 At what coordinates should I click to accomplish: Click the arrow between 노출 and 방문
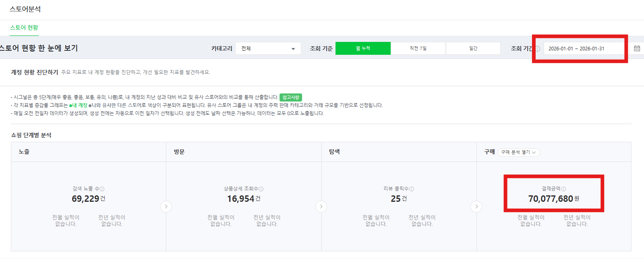click(x=166, y=207)
